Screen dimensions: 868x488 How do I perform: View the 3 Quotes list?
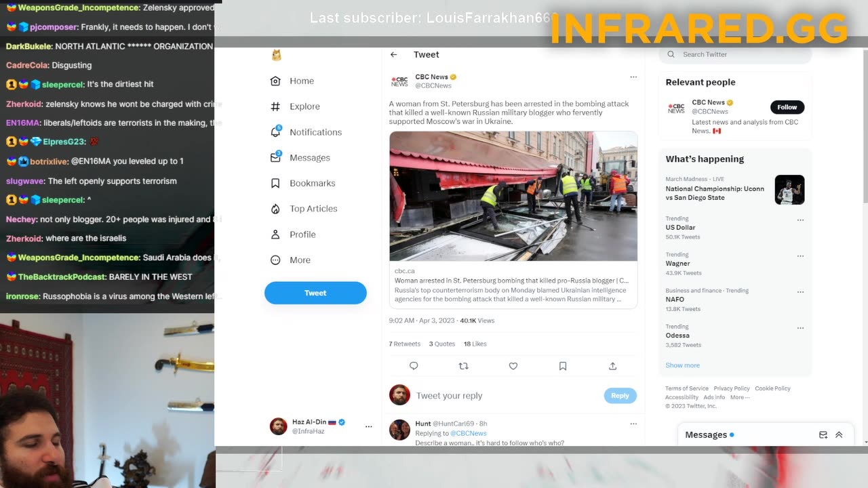point(442,344)
